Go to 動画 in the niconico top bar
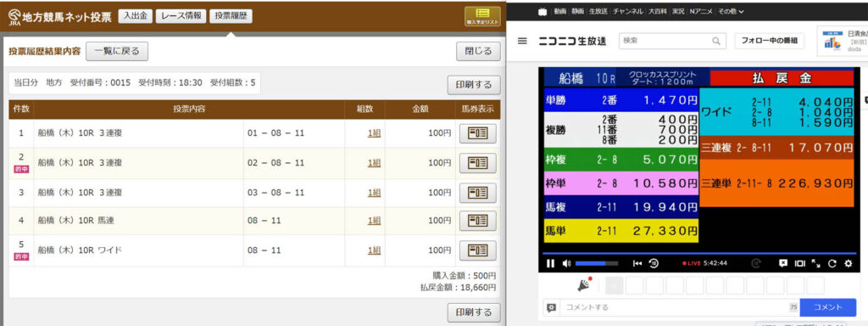The image size is (868, 326). click(560, 11)
